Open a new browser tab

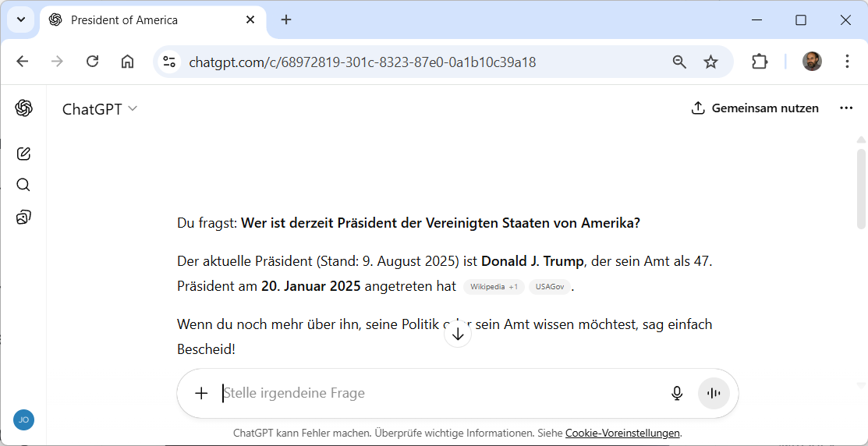[286, 20]
